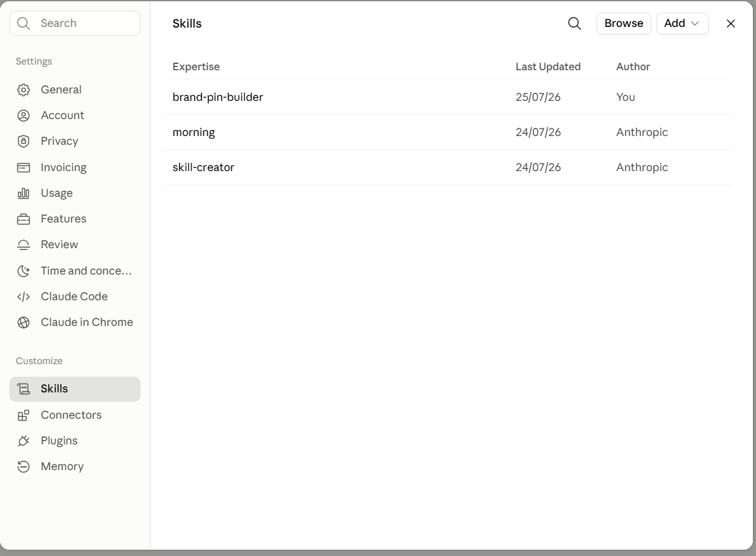
Task: Click the date in skill-creator row
Action: [x=538, y=167]
